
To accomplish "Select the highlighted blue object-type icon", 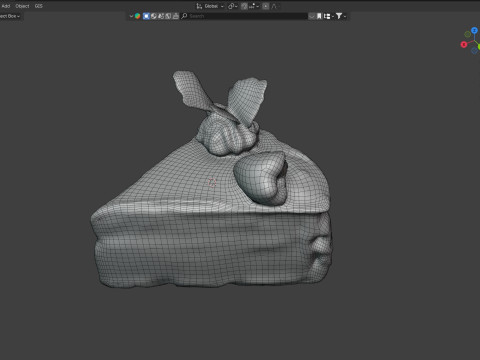I will [146, 16].
